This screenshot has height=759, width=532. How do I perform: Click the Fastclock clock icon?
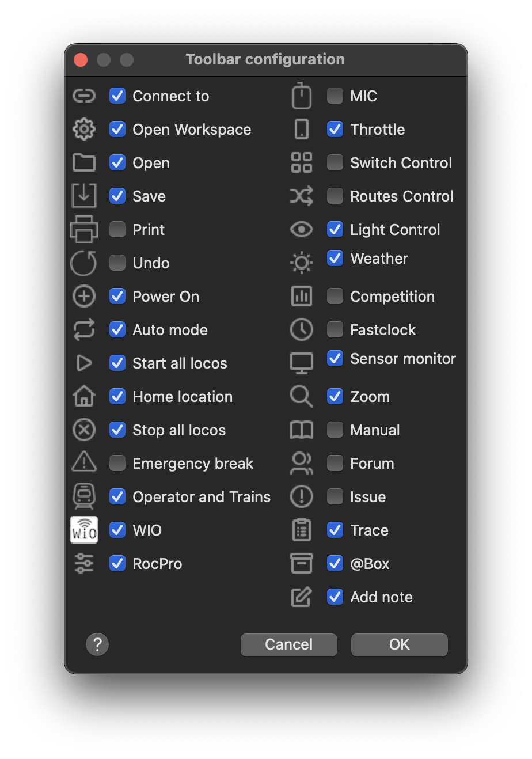click(x=302, y=330)
